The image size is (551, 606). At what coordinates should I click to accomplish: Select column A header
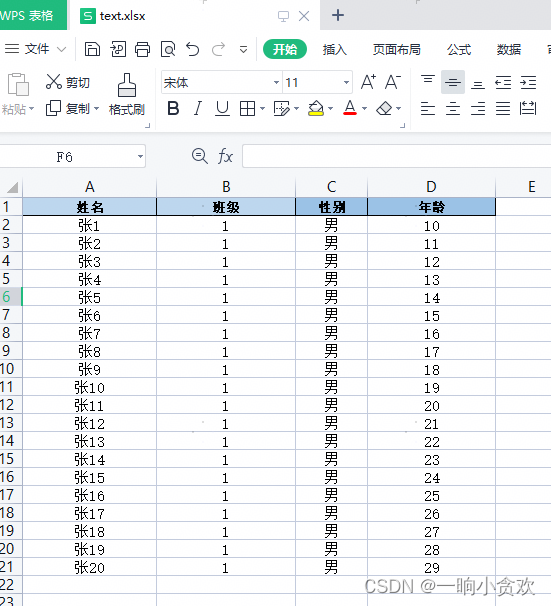90,187
